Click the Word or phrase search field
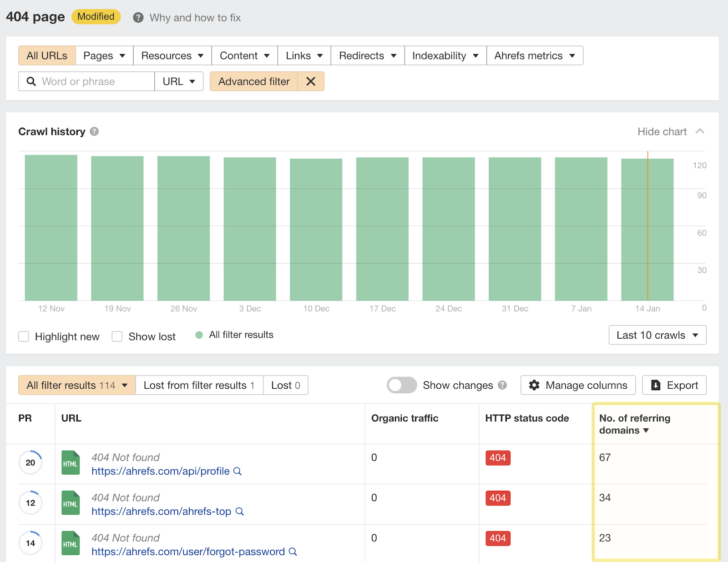 [x=86, y=81]
